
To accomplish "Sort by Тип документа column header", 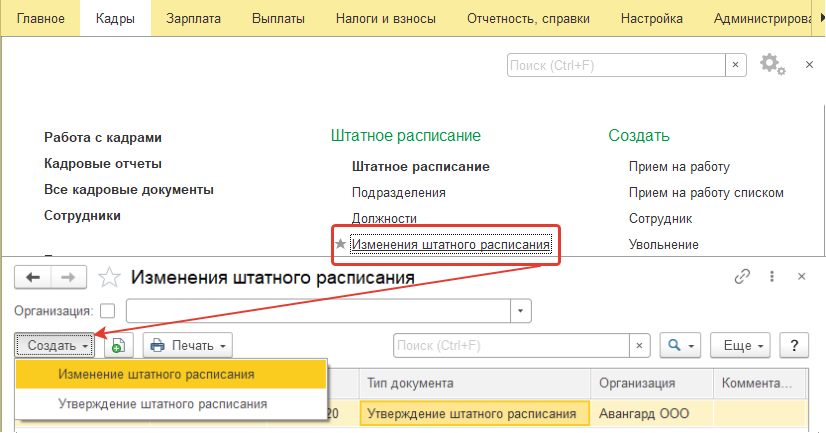I will [x=475, y=383].
